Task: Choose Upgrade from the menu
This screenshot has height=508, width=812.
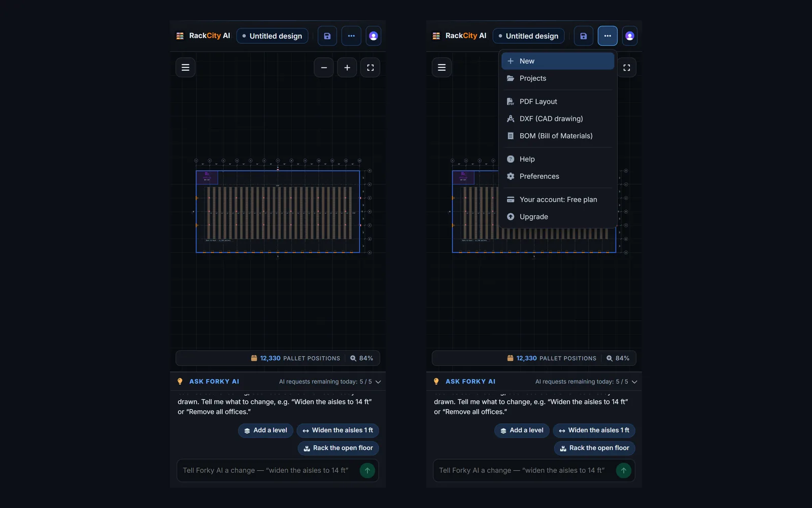Action: (558, 217)
